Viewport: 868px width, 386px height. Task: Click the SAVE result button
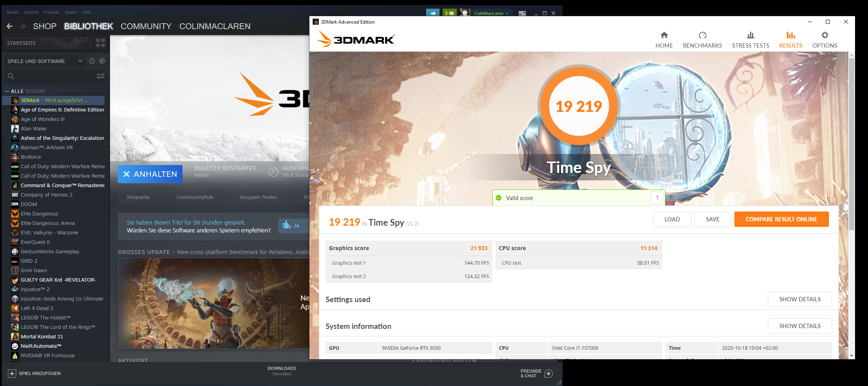713,219
